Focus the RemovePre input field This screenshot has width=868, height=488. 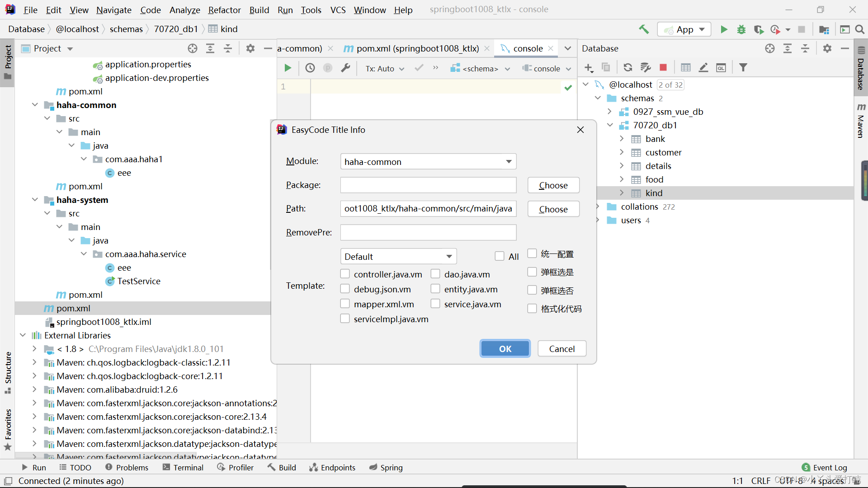(428, 233)
